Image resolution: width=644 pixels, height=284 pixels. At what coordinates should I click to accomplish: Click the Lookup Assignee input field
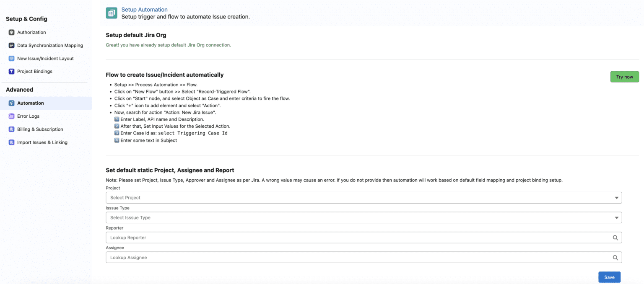coord(356,258)
